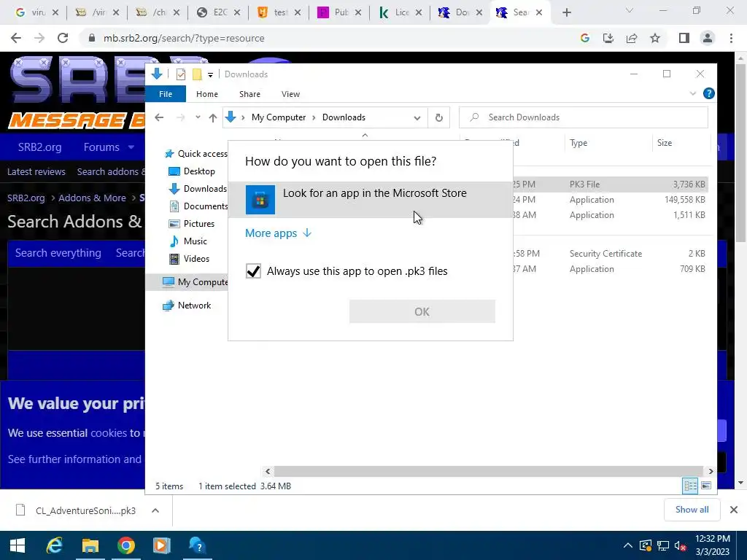Image resolution: width=747 pixels, height=560 pixels.
Task: Focus the Search Downloads field
Action: 584,117
